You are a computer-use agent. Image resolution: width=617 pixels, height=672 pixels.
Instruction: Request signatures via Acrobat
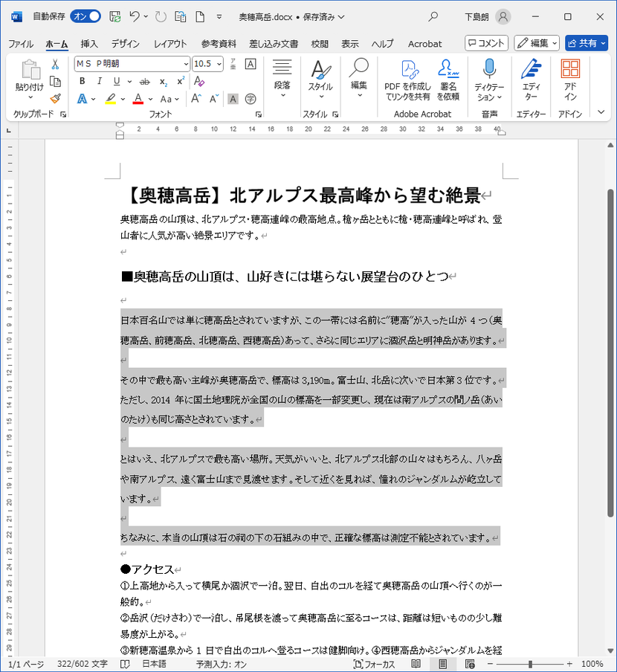point(448,80)
